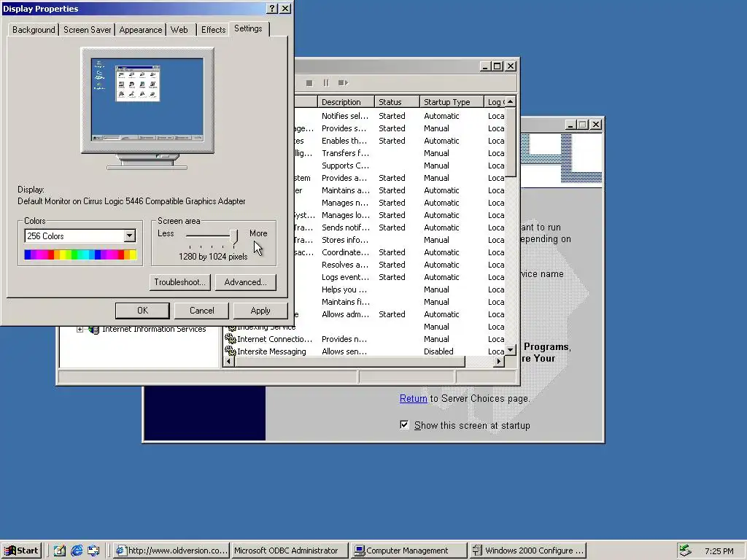
Task: Select Internet Information Services tree label
Action: (x=154, y=330)
